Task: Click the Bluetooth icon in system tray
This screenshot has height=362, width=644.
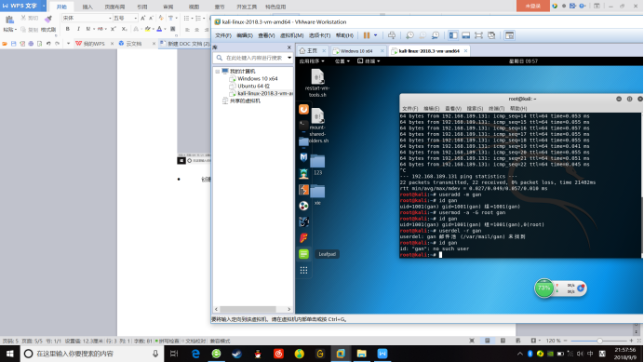Action: point(530,354)
